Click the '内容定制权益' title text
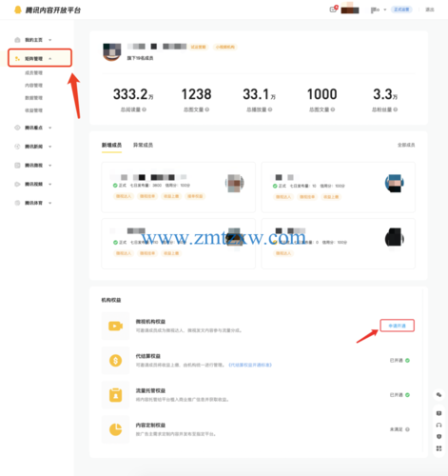 150,426
